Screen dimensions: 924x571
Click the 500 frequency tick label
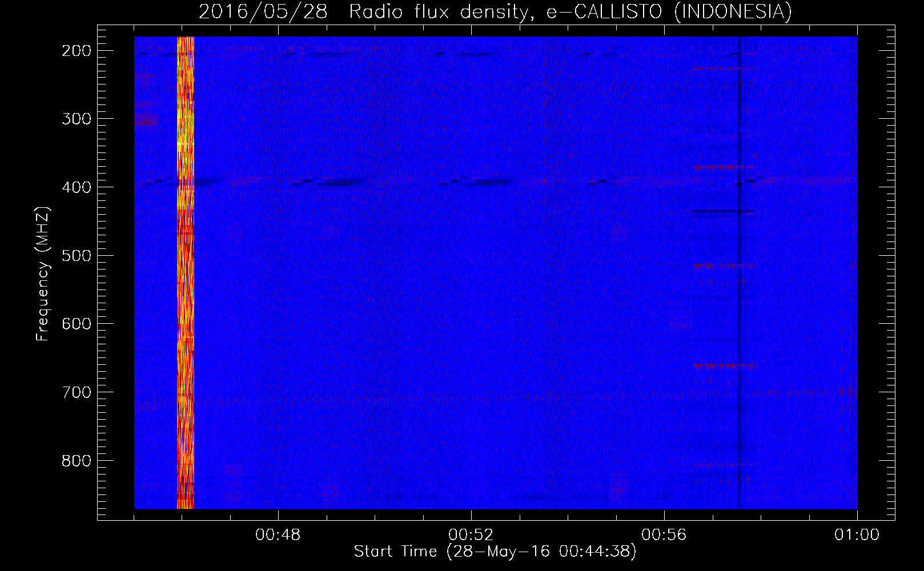(x=76, y=255)
